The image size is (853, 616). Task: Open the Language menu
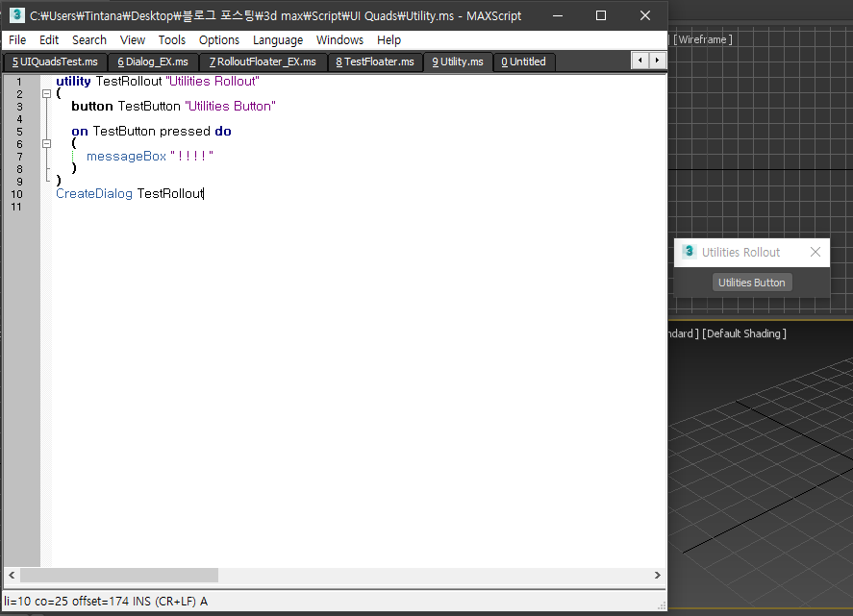tap(278, 40)
